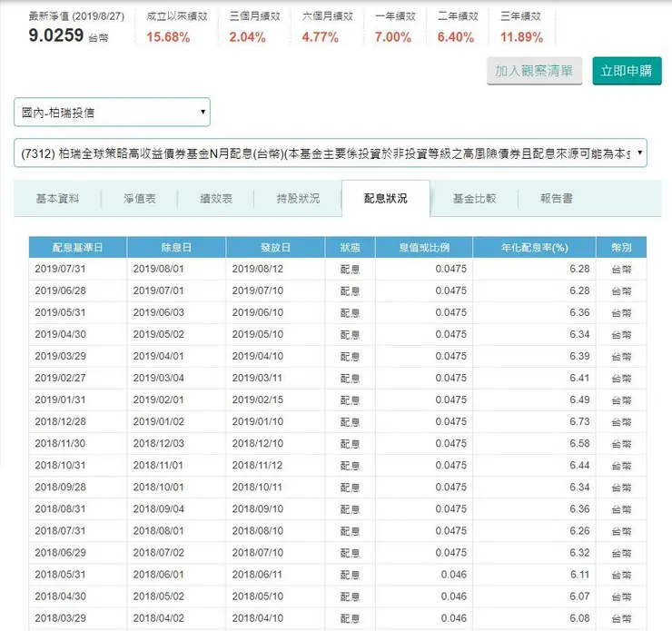This screenshot has width=672, height=631.
Task: Click the 狀態 column header
Action: tap(351, 248)
